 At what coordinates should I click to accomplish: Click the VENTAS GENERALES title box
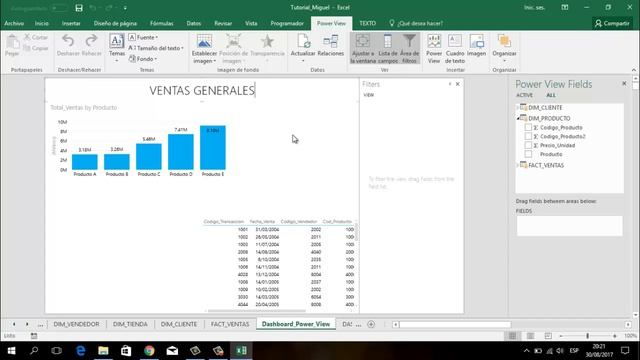(x=202, y=90)
